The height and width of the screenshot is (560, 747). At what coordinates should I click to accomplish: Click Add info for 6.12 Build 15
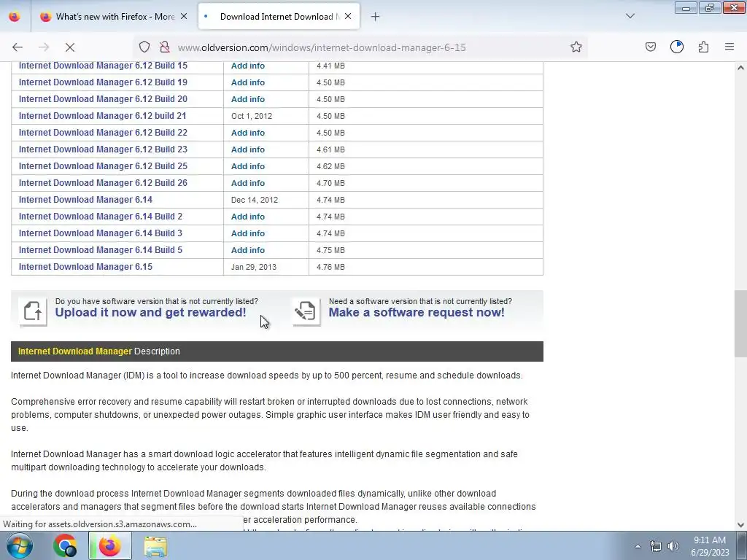248,66
